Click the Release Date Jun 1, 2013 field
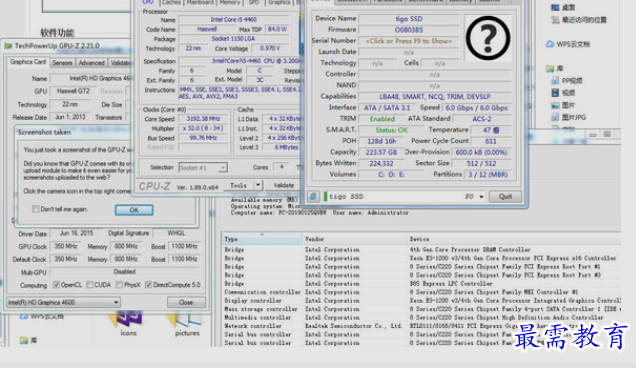This screenshot has height=368, width=636. pos(70,117)
